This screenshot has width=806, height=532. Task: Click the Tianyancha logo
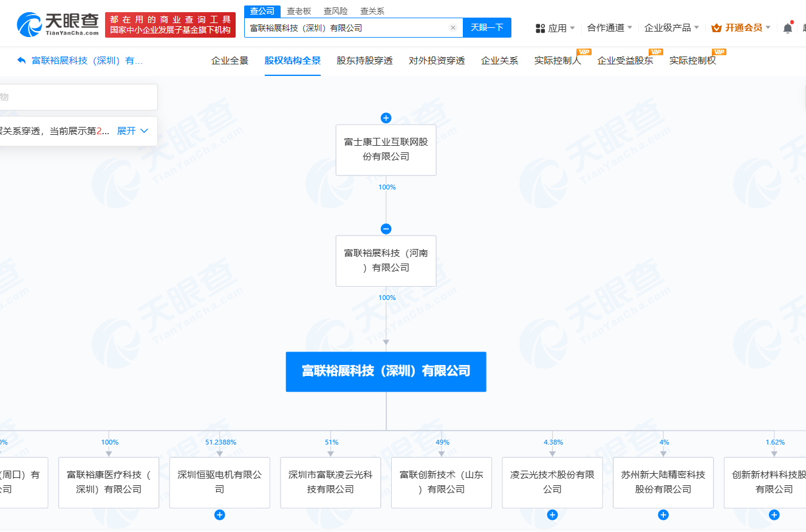point(58,25)
